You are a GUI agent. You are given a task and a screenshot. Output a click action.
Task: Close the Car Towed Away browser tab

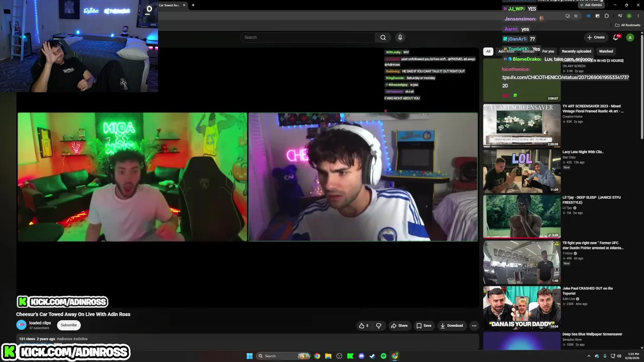184,5
